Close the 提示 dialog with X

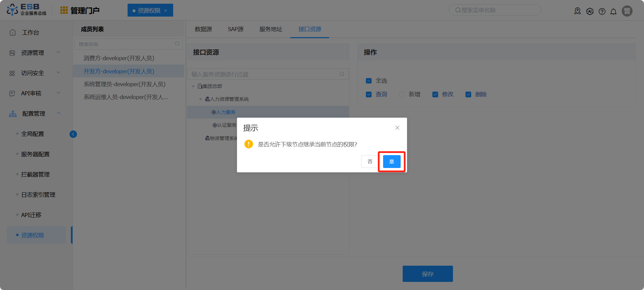[397, 128]
